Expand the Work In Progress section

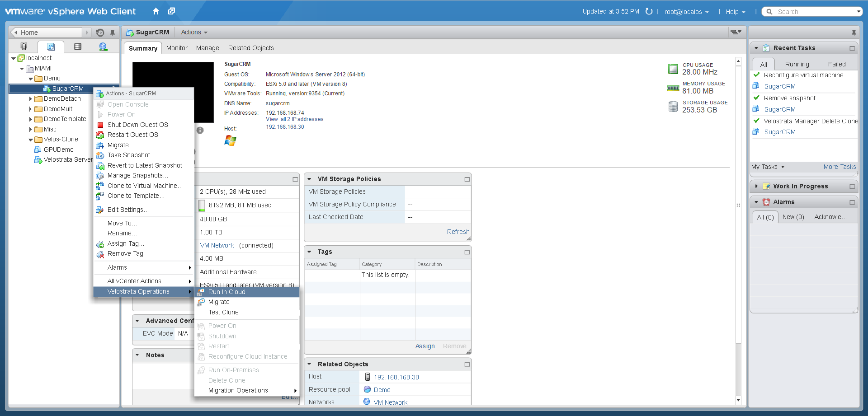tap(756, 186)
